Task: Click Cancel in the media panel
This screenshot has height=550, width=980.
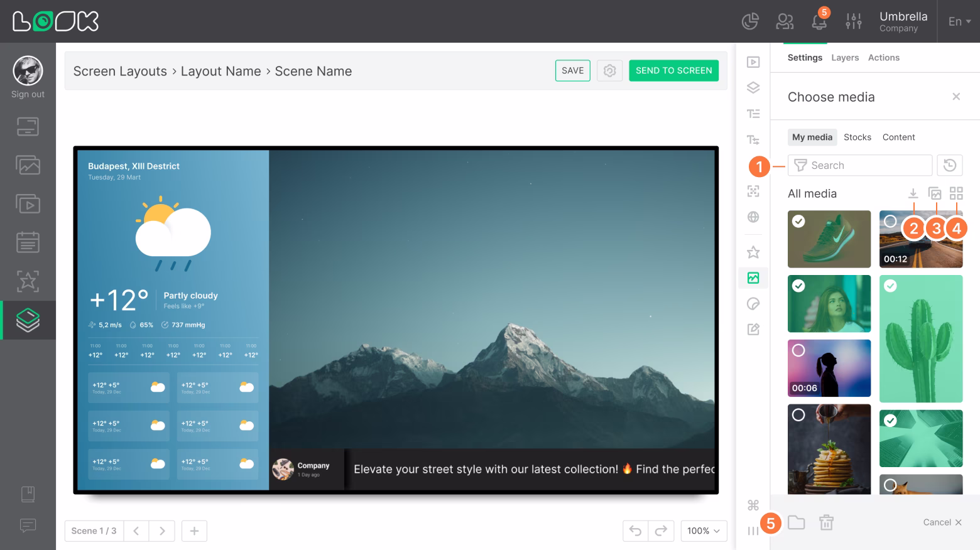Action: click(942, 522)
